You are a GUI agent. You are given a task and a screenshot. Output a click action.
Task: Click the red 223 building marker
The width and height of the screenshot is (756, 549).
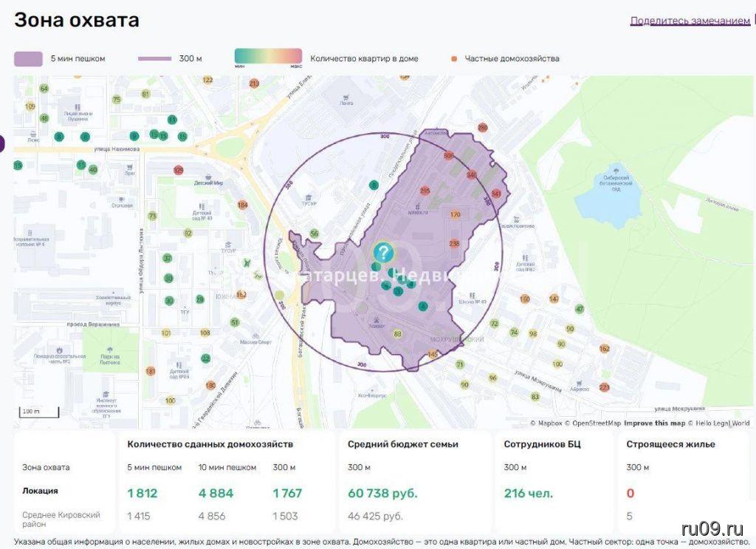pos(605,387)
